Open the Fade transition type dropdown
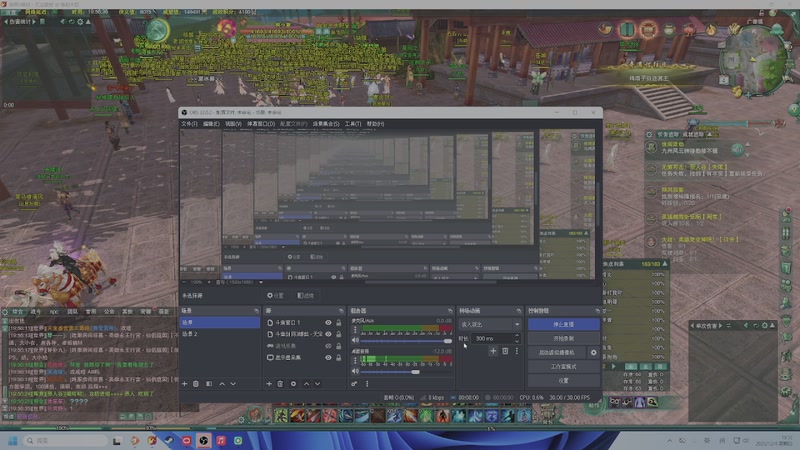Screen dimensions: 800x450 (490, 324)
